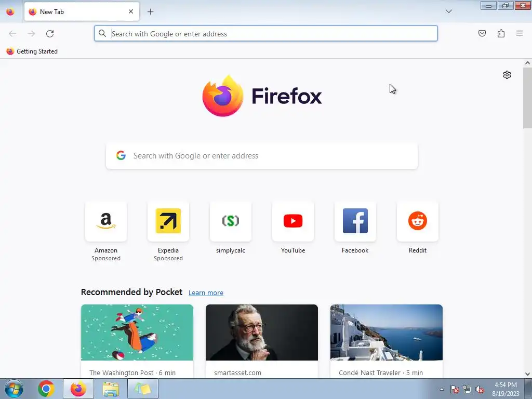Focus the address bar field
Image resolution: width=532 pixels, height=399 pixels.
coord(265,34)
